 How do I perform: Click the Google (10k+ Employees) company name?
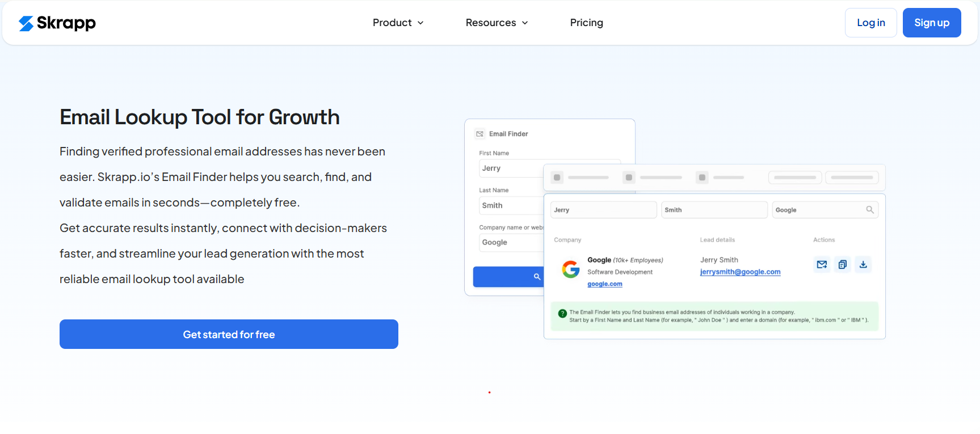pyautogui.click(x=625, y=260)
